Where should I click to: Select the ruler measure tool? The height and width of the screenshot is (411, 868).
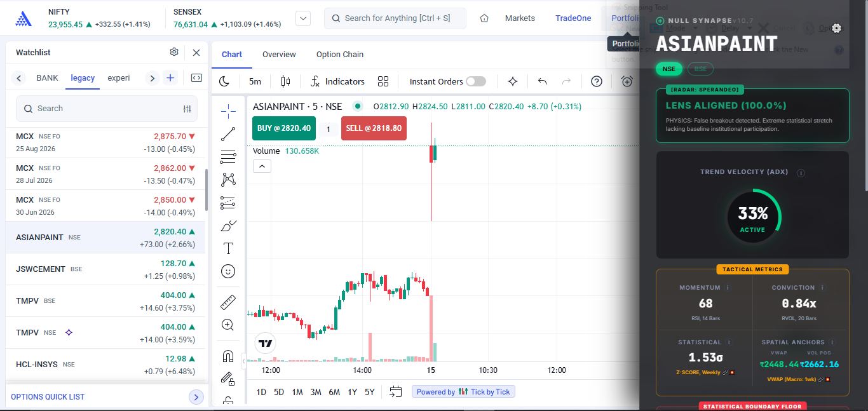pos(228,302)
